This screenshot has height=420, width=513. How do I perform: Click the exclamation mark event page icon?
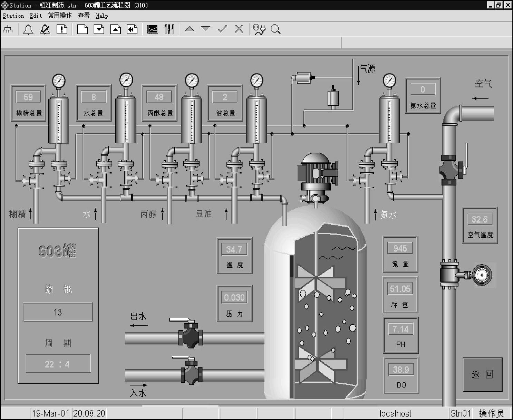pyautogui.click(x=62, y=30)
